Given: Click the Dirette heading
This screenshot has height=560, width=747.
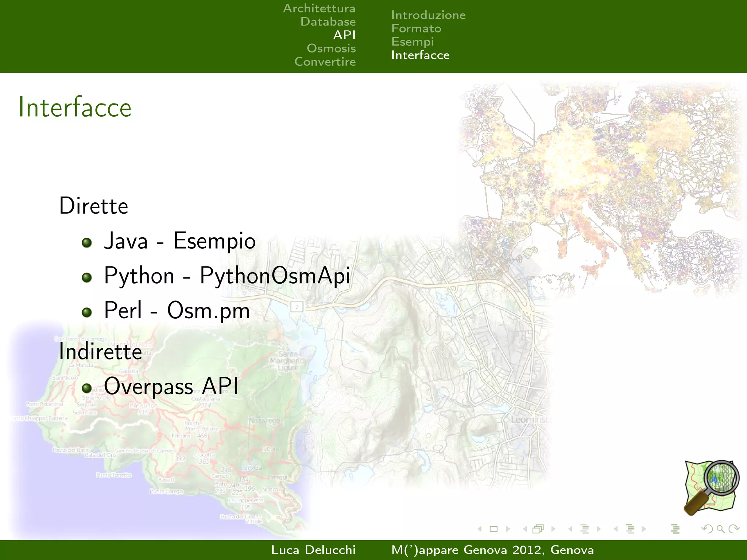Looking at the screenshot, I should (94, 206).
